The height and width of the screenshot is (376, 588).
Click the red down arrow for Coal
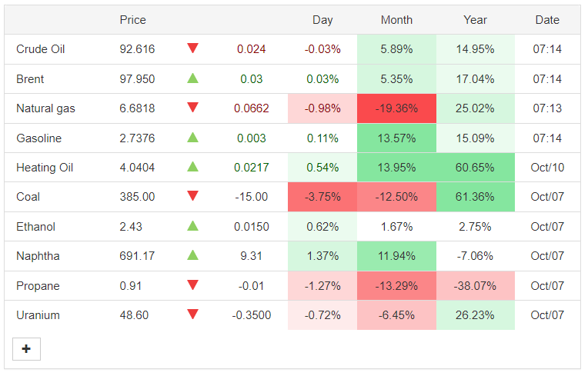192,195
